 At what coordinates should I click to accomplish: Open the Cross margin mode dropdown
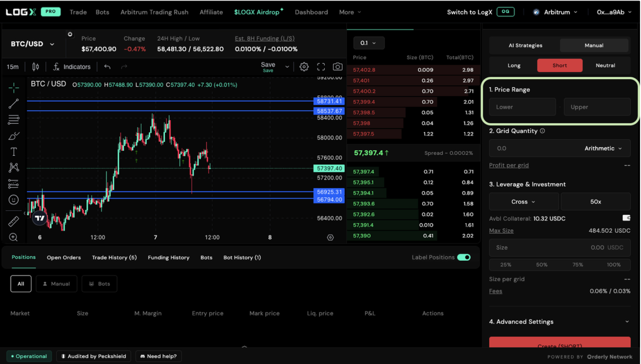[524, 202]
